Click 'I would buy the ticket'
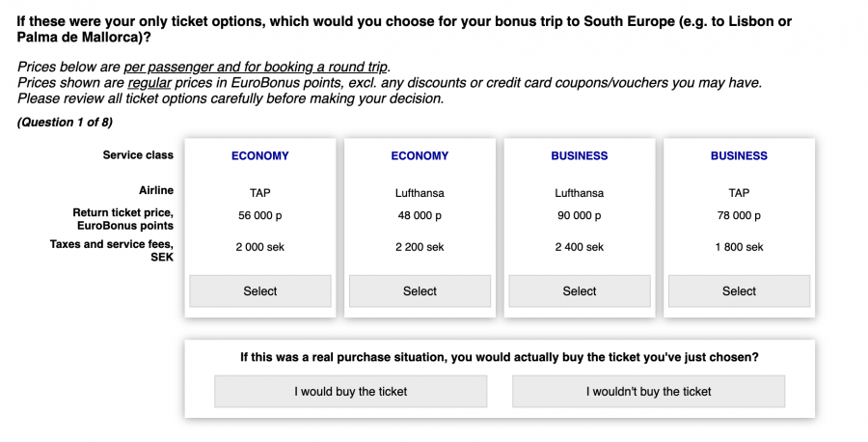The image size is (868, 442). coord(351,392)
